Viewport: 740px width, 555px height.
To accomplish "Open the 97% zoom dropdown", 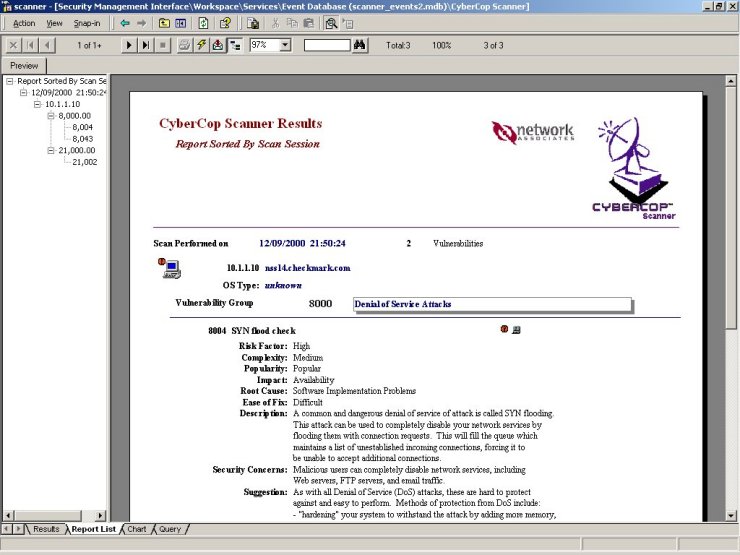I will [285, 45].
